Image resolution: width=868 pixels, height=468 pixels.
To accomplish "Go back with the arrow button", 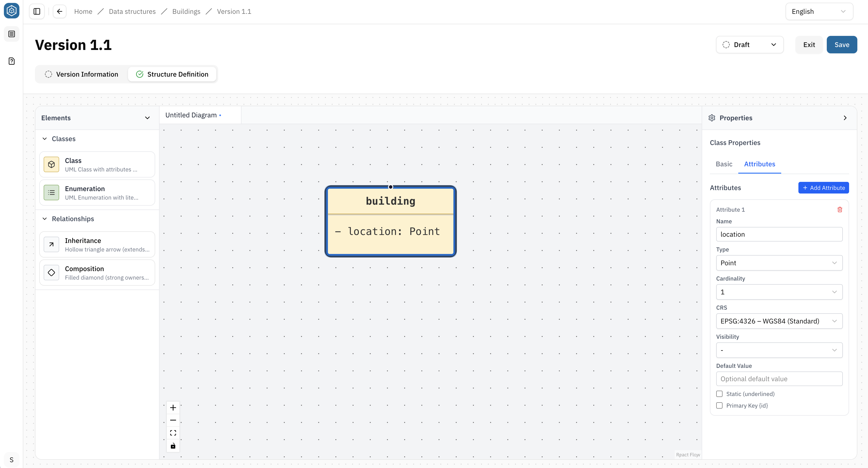I will point(60,11).
